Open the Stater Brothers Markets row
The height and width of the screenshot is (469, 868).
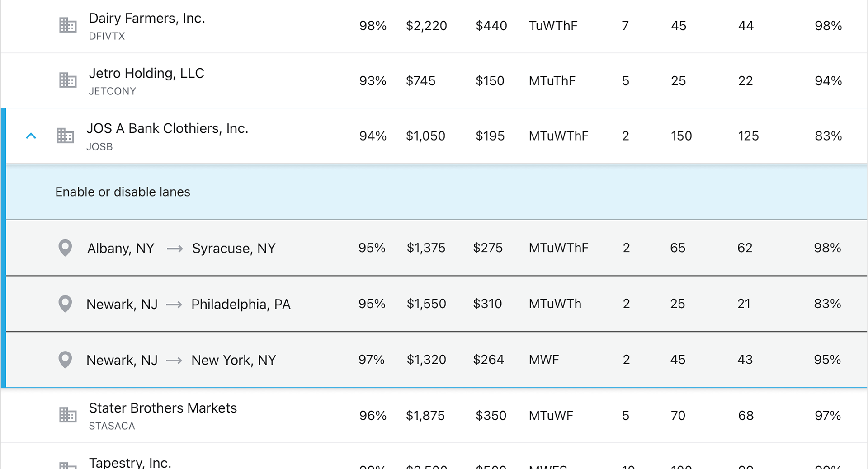pyautogui.click(x=434, y=415)
